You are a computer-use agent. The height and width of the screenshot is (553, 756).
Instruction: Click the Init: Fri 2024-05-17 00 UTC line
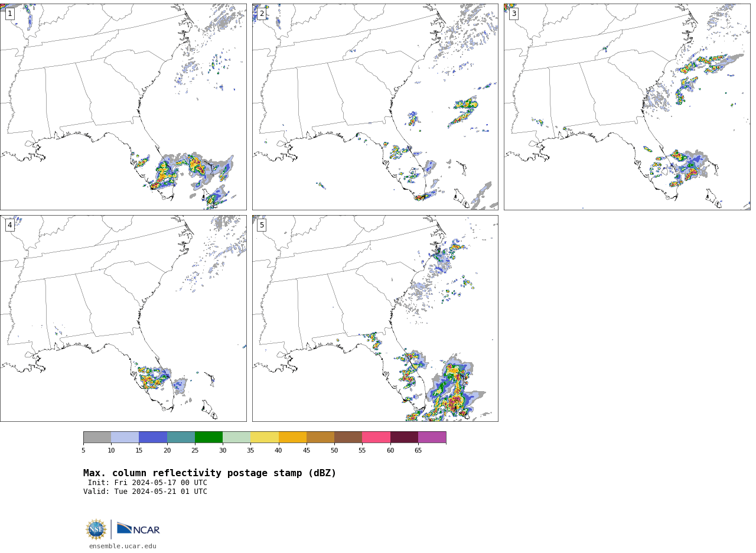pyautogui.click(x=148, y=483)
